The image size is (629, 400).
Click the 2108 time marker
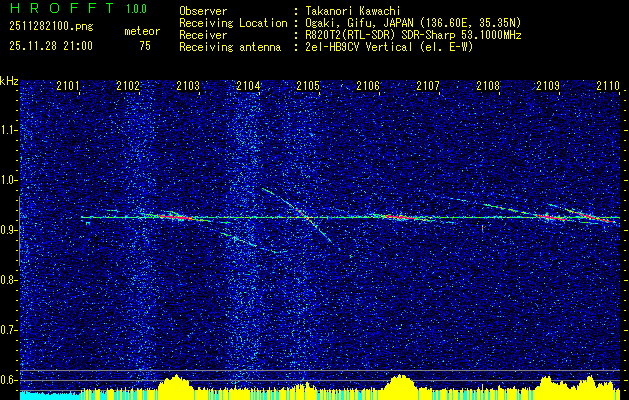click(488, 86)
